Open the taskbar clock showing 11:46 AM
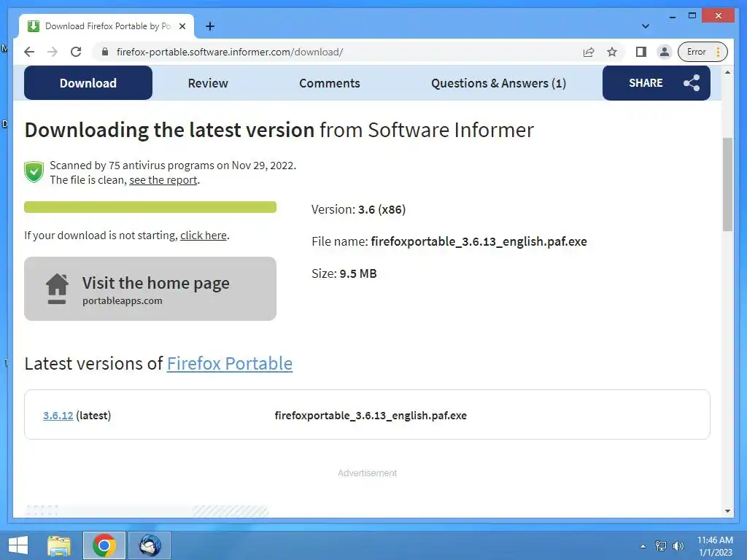This screenshot has height=560, width=747. pos(715,546)
